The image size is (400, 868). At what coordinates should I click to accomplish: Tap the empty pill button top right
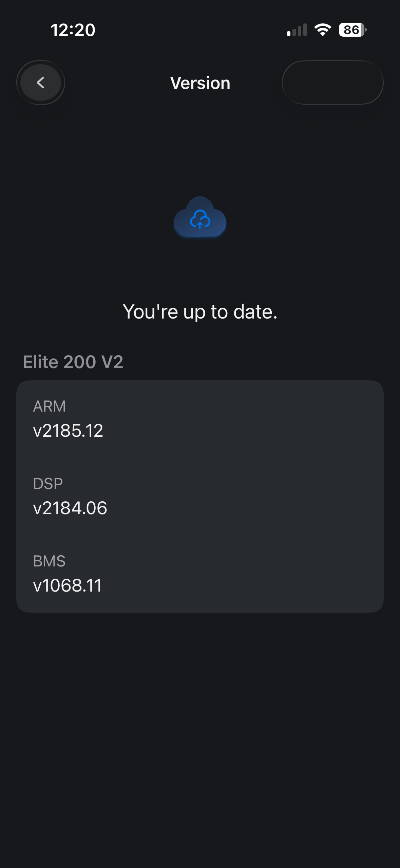(332, 83)
